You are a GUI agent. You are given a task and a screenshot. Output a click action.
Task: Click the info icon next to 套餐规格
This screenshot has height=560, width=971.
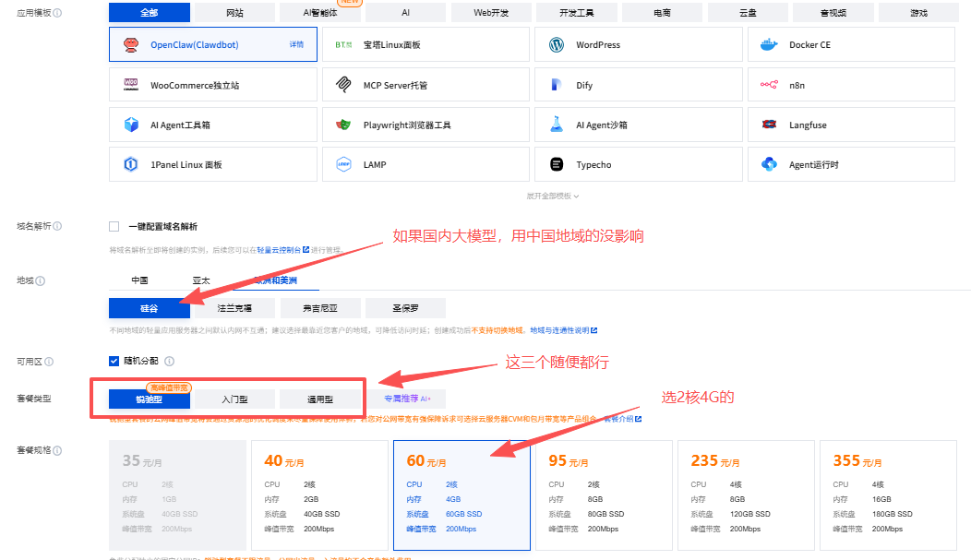click(57, 450)
